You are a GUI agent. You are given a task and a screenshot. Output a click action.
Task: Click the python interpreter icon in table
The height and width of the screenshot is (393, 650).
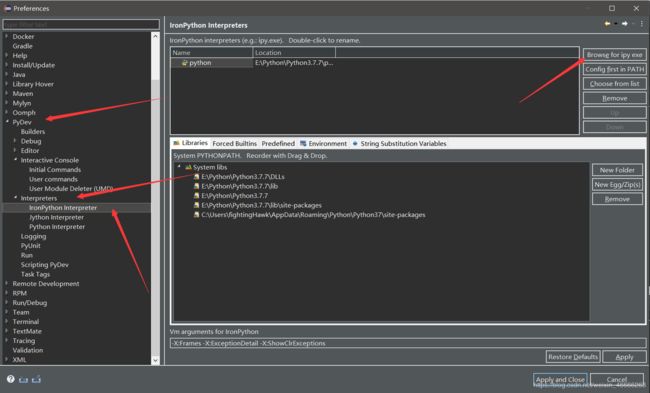[184, 63]
